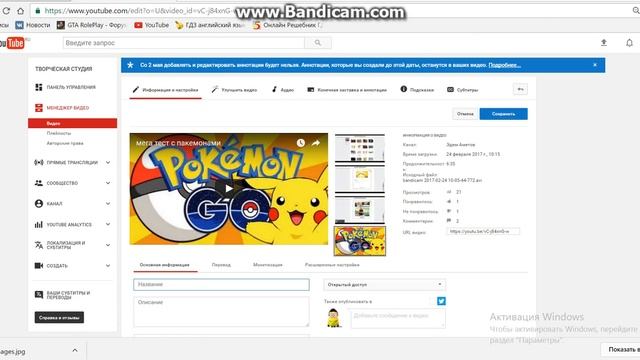This screenshot has height=360, width=640.
Task: Click the Описание description text area
Action: (221, 312)
